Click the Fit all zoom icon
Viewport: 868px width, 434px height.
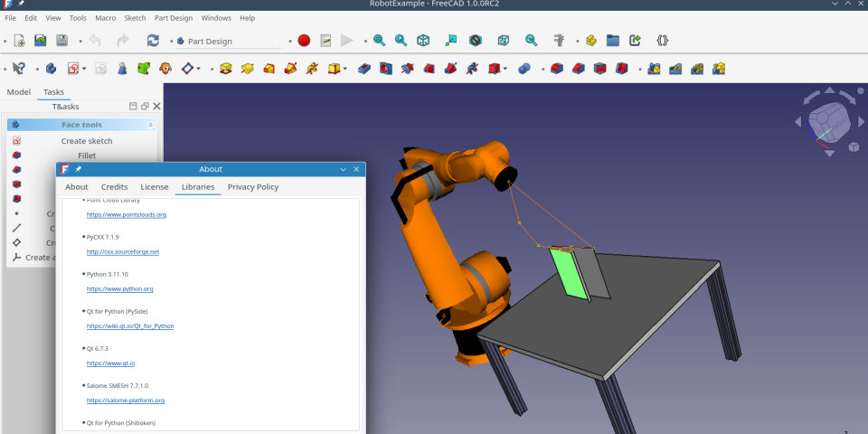tap(379, 41)
